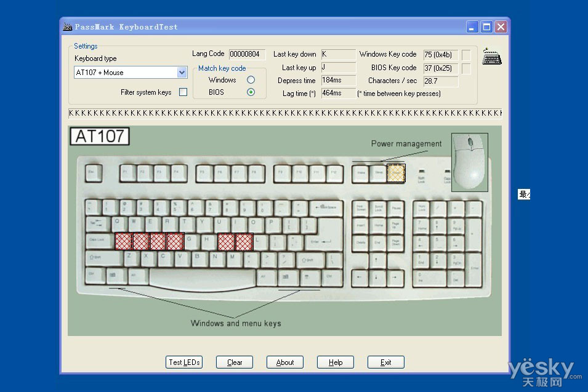Open the Keyboard type dropdown arrow

[182, 73]
